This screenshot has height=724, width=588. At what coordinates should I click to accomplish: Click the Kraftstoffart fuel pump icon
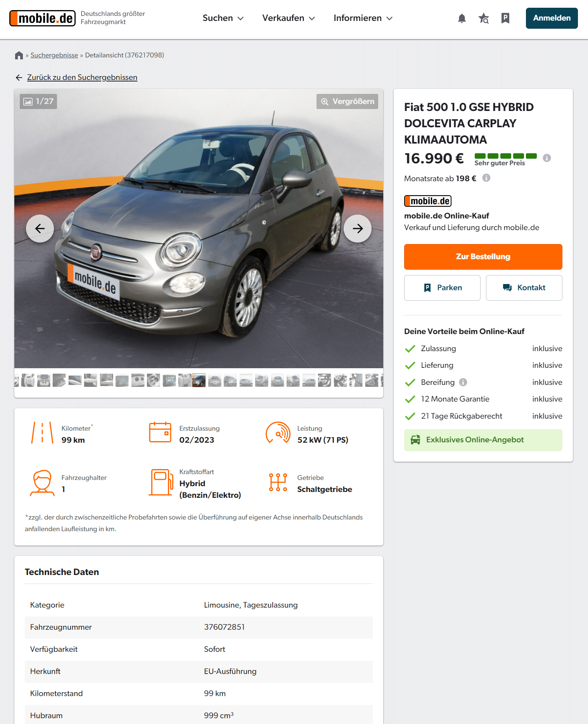(161, 482)
